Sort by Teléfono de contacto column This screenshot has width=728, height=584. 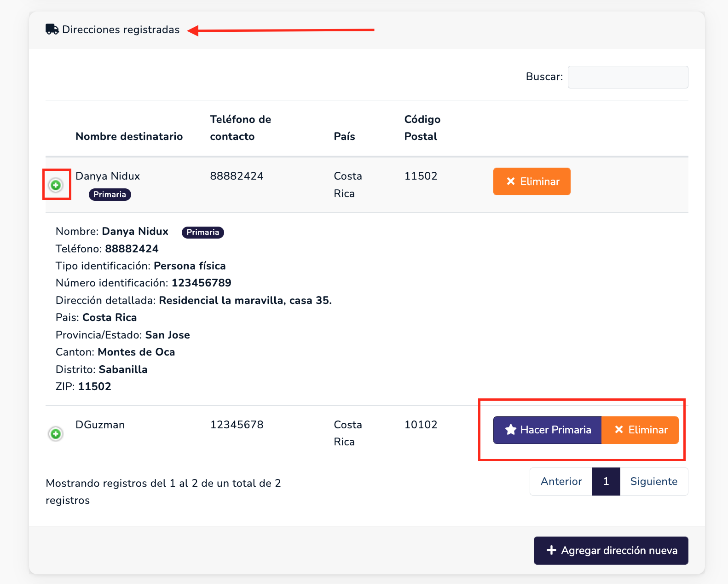241,128
